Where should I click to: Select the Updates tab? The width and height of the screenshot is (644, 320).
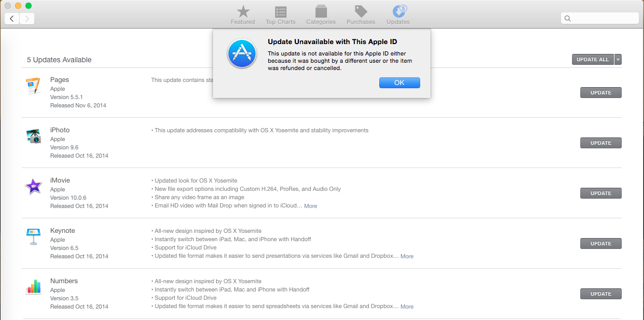(398, 15)
